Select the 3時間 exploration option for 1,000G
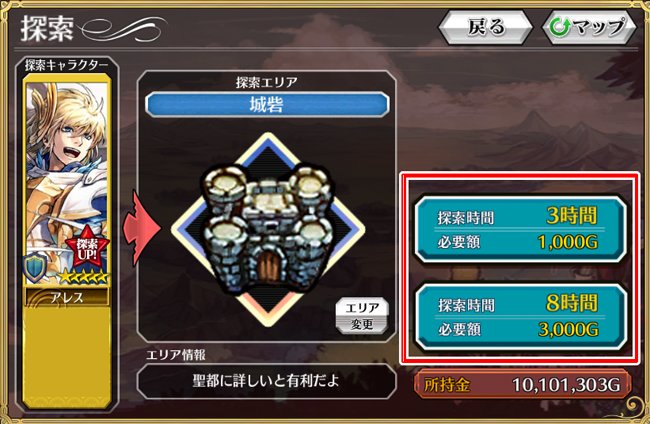Image resolution: width=650 pixels, height=424 pixels. point(521,229)
